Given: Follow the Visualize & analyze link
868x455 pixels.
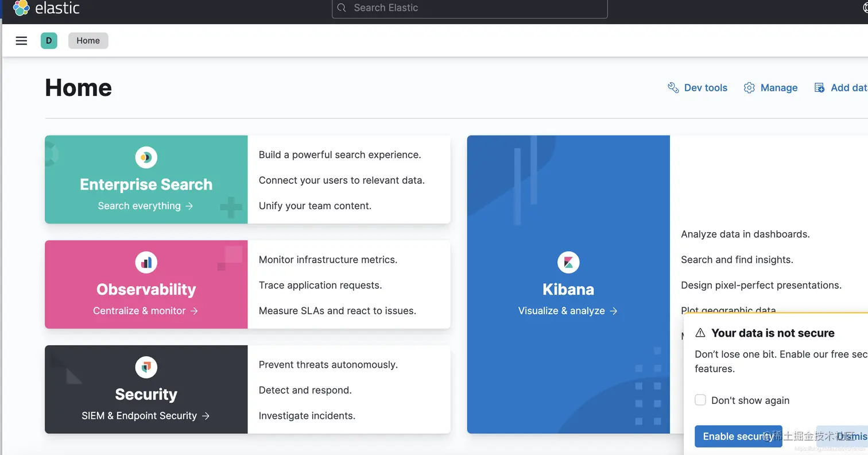Looking at the screenshot, I should pyautogui.click(x=568, y=311).
